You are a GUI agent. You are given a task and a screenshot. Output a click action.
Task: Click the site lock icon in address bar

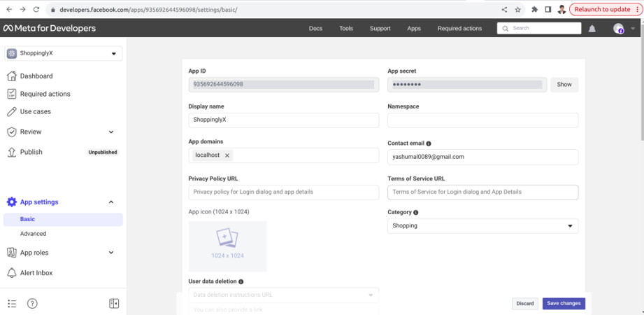coord(52,10)
